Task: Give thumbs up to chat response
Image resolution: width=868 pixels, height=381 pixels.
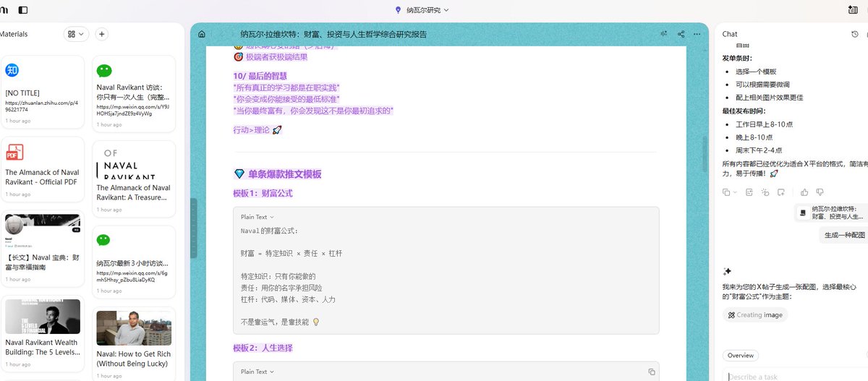Action: [x=804, y=192]
